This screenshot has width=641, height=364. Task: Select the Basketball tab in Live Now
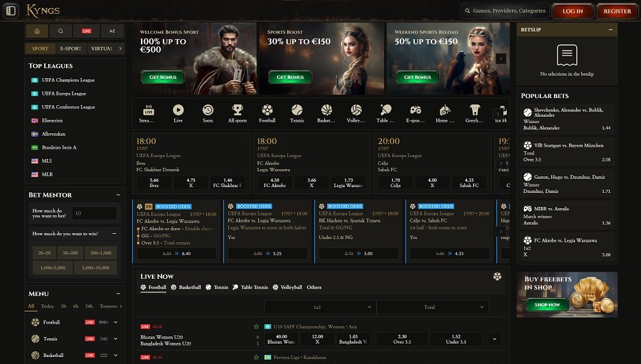tap(186, 287)
